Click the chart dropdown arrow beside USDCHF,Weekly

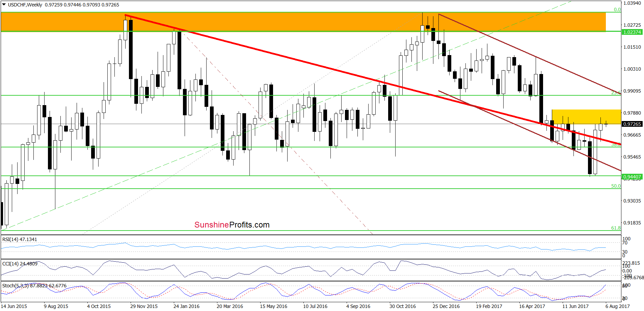click(x=4, y=5)
